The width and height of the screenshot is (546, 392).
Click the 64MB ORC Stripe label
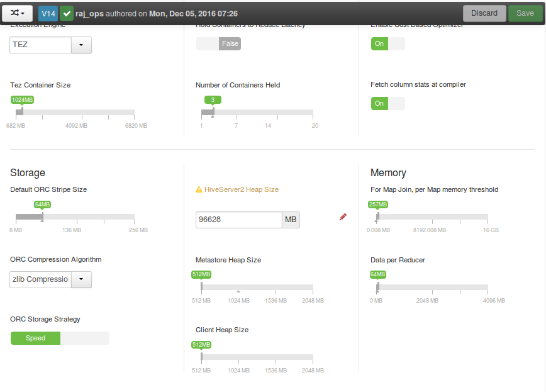click(43, 204)
